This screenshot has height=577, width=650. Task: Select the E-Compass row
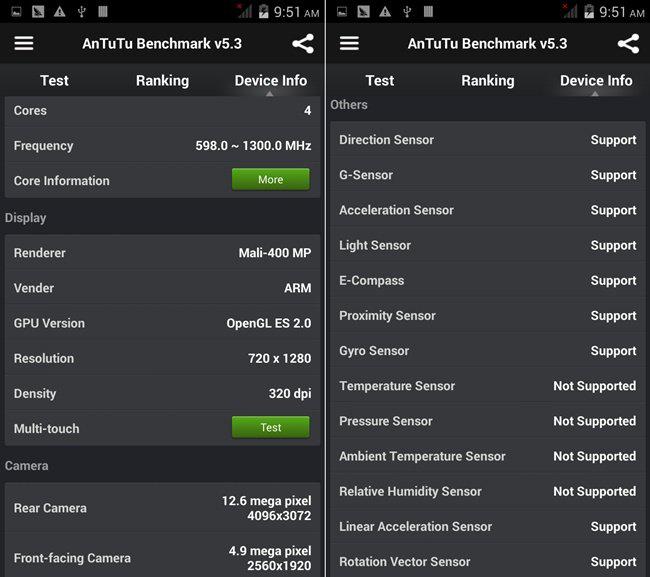[488, 281]
